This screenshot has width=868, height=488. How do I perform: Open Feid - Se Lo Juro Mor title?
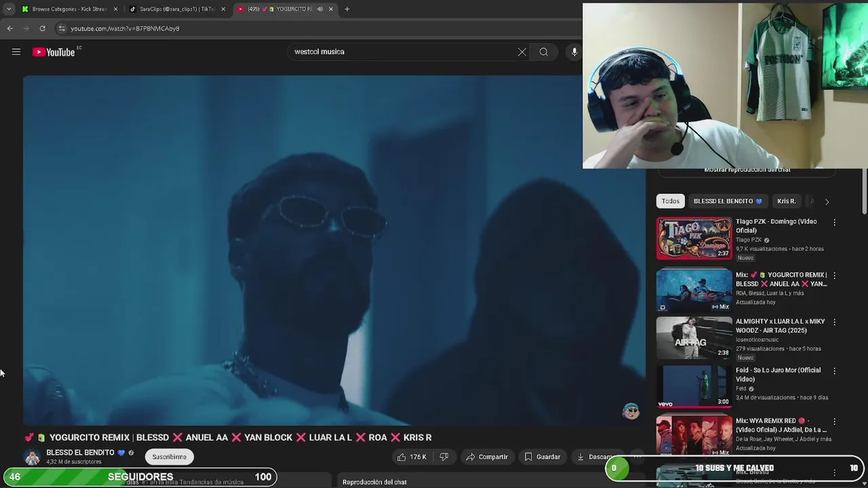coord(778,375)
